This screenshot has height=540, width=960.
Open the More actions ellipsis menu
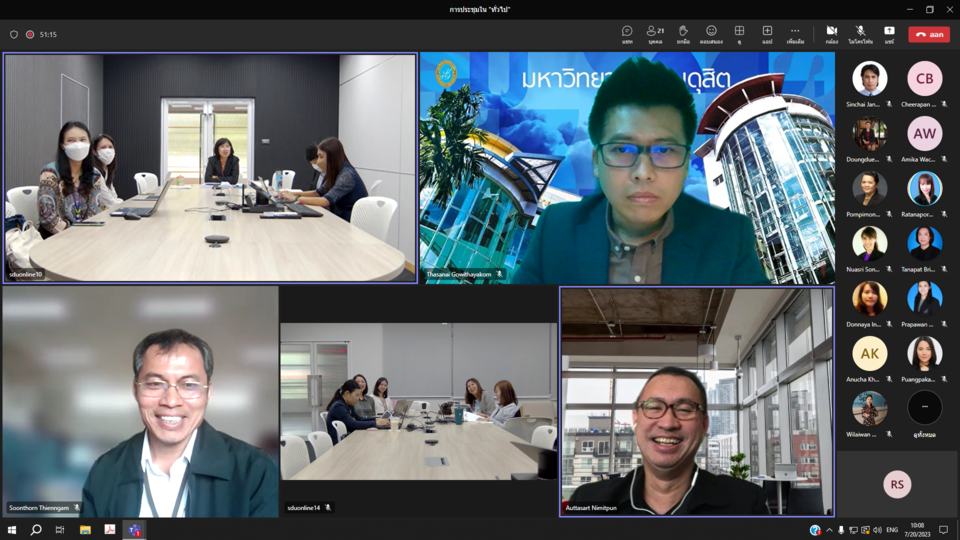pyautogui.click(x=795, y=34)
